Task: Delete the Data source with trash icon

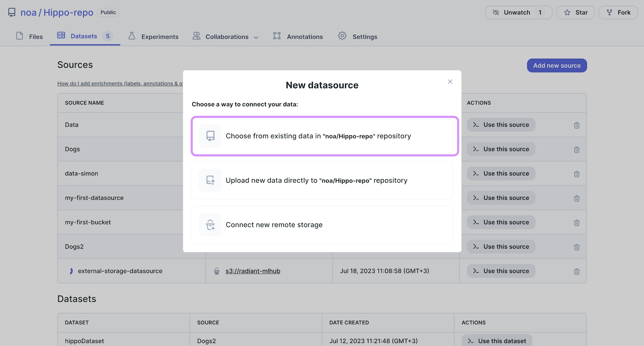Action: (x=577, y=125)
